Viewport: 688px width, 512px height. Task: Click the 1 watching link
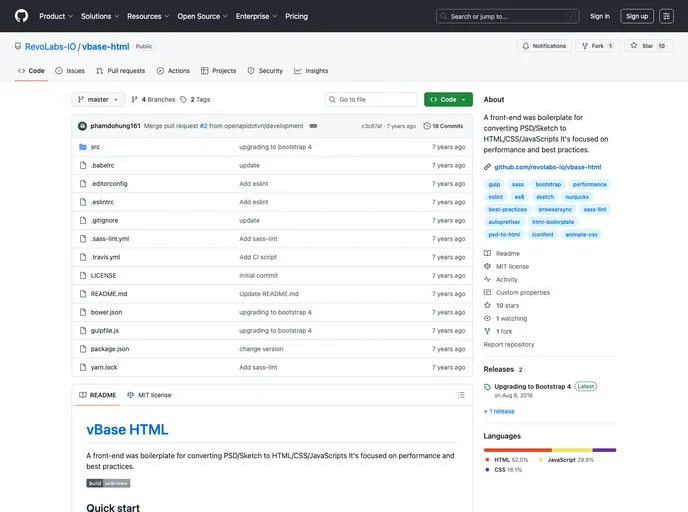point(505,319)
